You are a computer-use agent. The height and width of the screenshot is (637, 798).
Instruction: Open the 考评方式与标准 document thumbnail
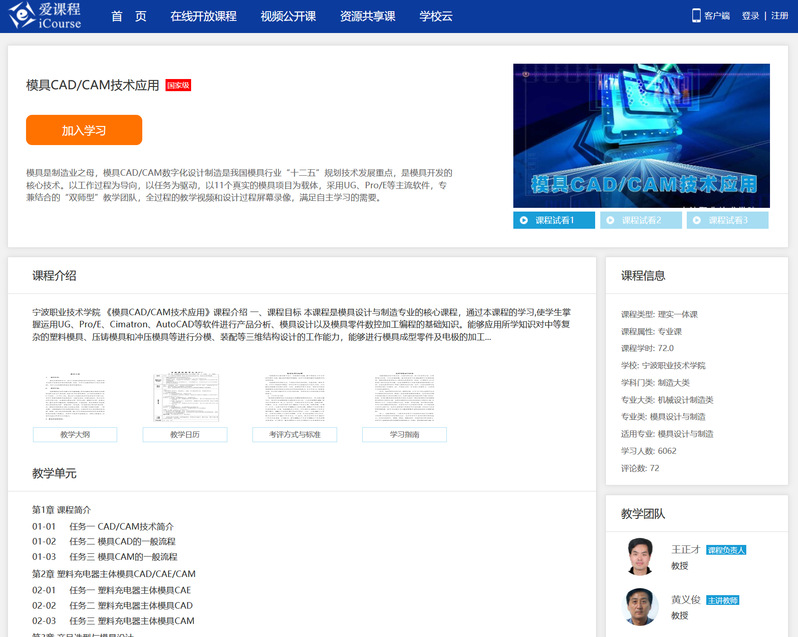(295, 398)
